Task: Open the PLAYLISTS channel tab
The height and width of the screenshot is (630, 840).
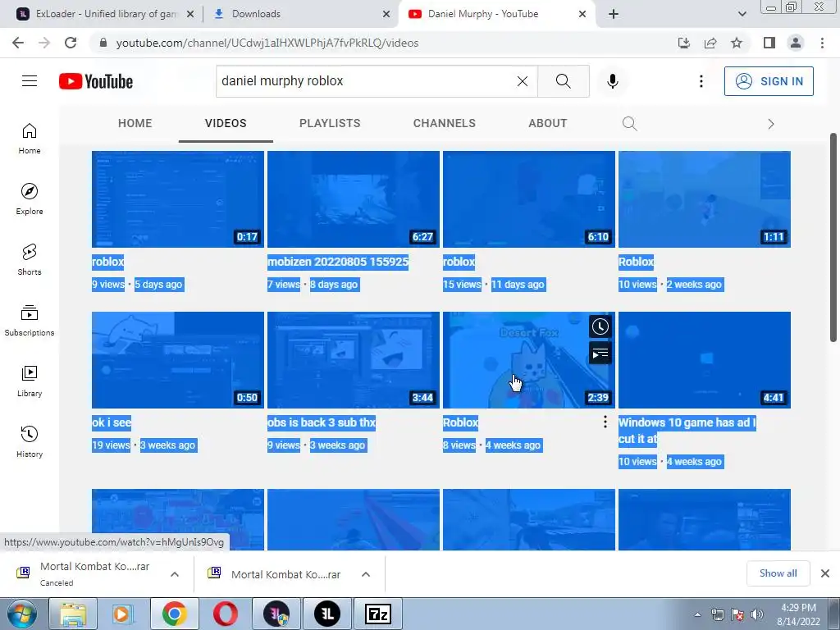Action: pos(330,123)
